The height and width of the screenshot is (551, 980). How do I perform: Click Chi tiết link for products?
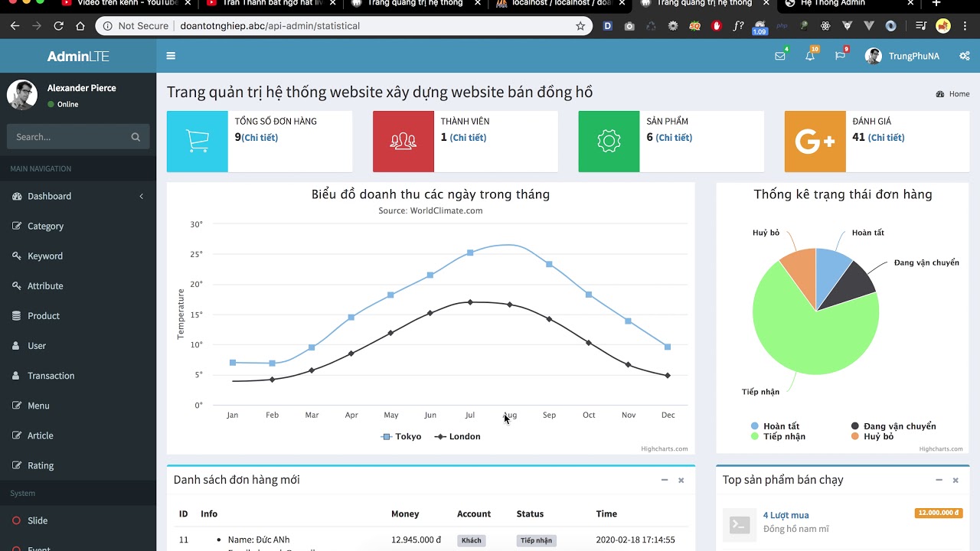click(674, 138)
